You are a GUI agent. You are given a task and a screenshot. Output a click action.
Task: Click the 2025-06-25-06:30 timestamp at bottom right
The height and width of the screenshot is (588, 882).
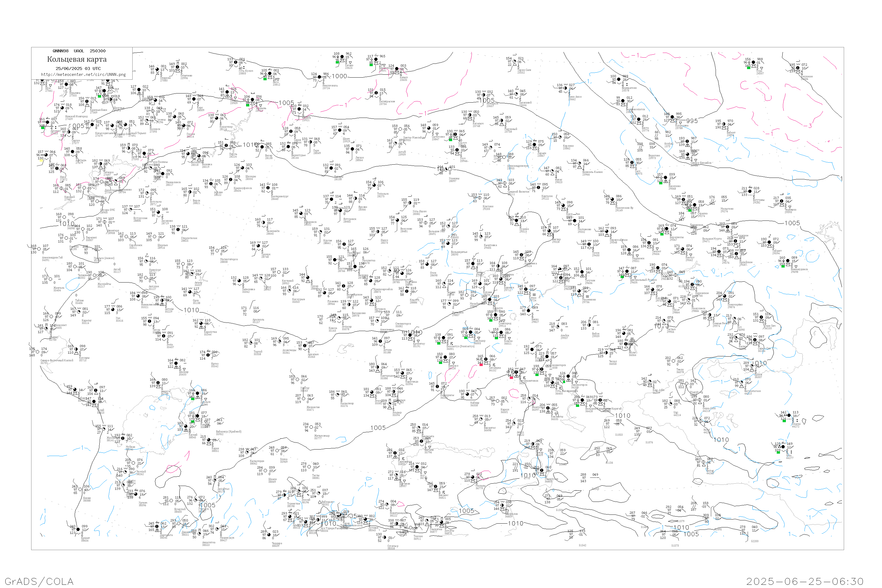click(x=805, y=581)
